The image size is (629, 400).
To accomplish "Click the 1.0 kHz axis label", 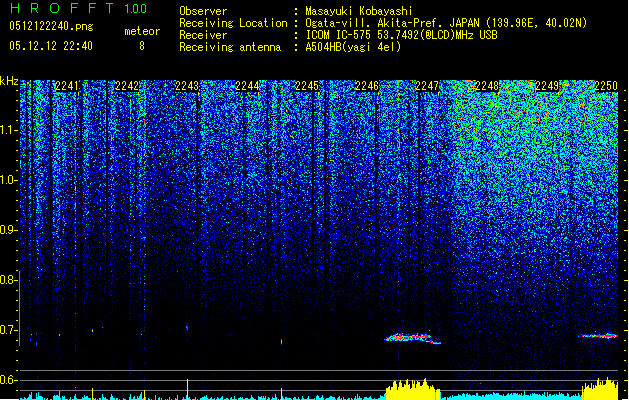I will [x=9, y=180].
